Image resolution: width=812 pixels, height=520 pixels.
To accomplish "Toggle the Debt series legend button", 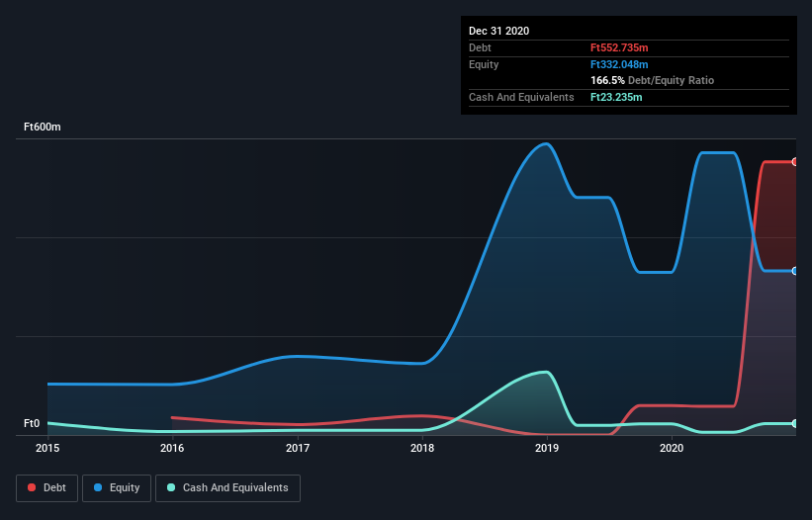I will click(47, 488).
